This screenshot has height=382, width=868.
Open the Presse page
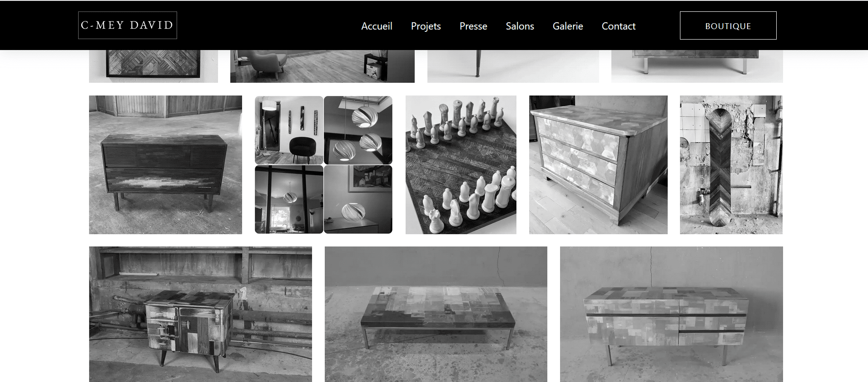point(473,26)
